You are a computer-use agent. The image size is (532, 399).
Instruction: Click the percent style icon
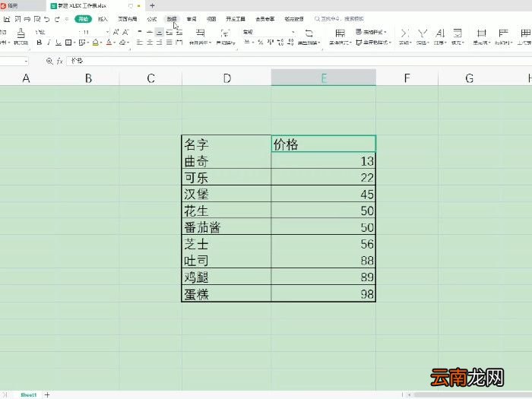coord(260,43)
